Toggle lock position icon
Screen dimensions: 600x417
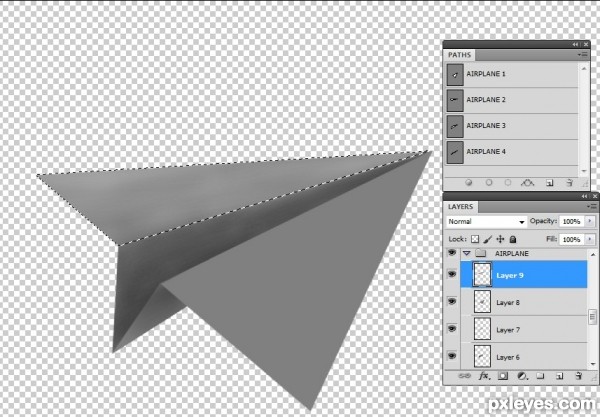[x=500, y=239]
